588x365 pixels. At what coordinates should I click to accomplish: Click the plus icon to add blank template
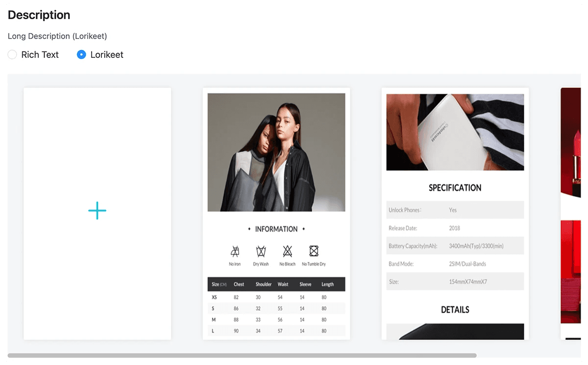(x=97, y=210)
